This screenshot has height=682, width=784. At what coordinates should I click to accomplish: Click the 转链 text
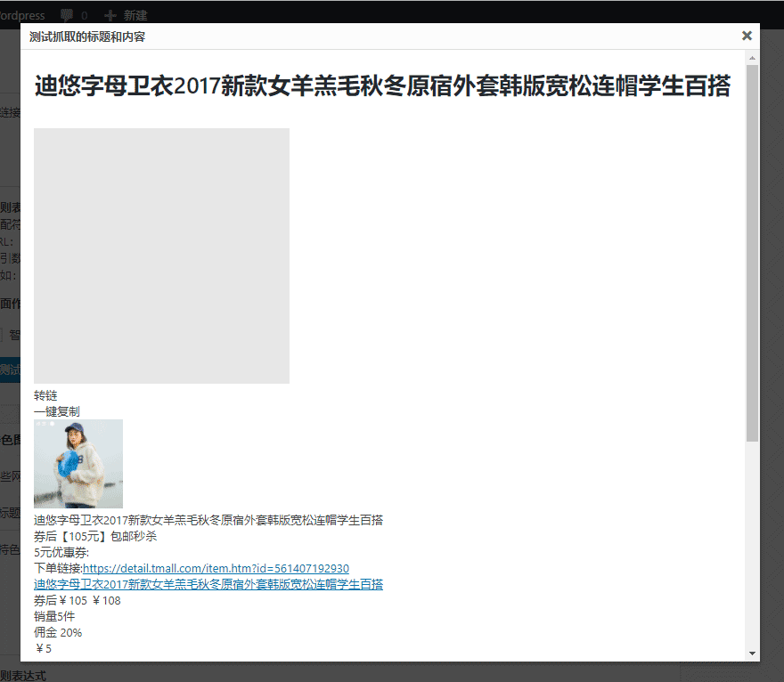45,395
